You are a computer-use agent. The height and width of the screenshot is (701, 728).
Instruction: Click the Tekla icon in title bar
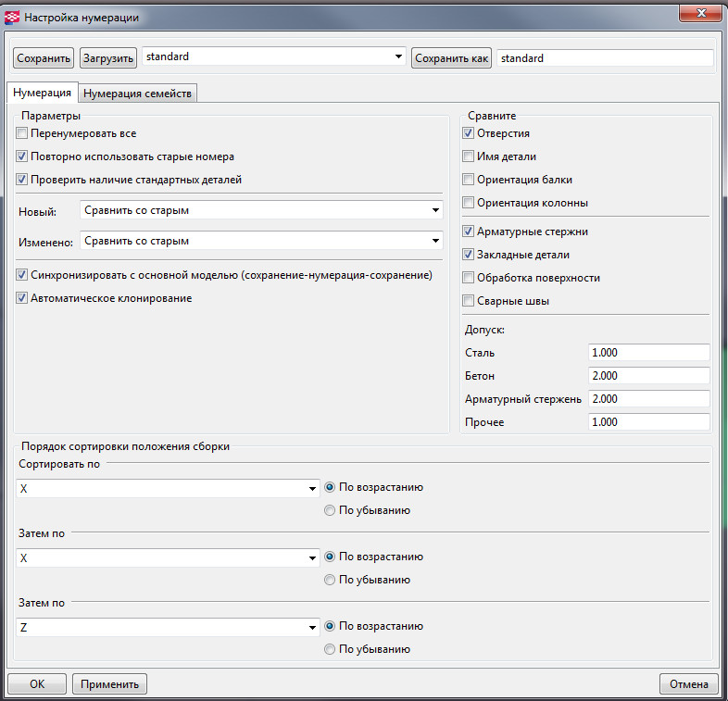(13, 17)
